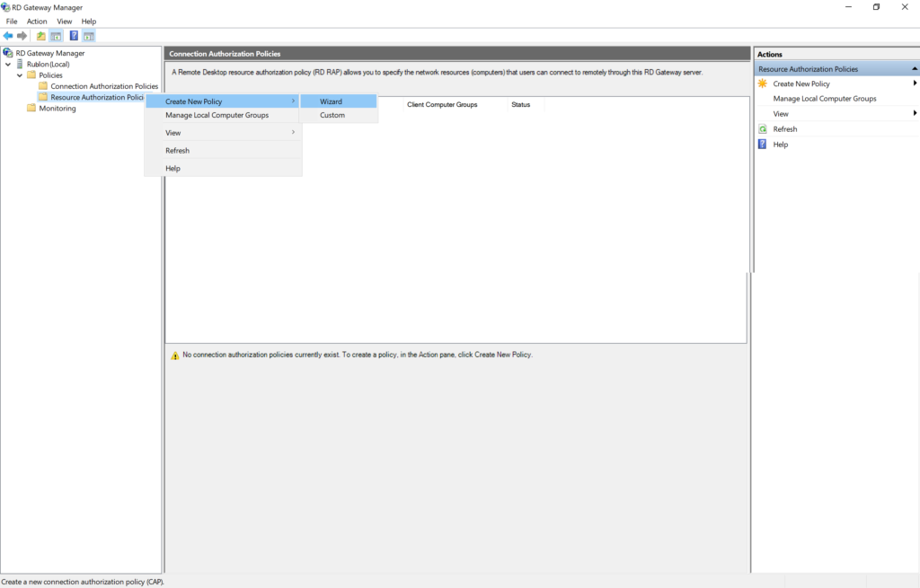This screenshot has height=588, width=920.
Task: Toggle the console tree visibility toolbar icon
Action: [x=55, y=36]
